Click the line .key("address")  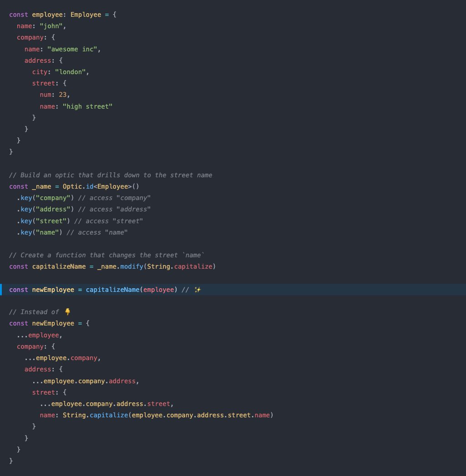tap(84, 209)
